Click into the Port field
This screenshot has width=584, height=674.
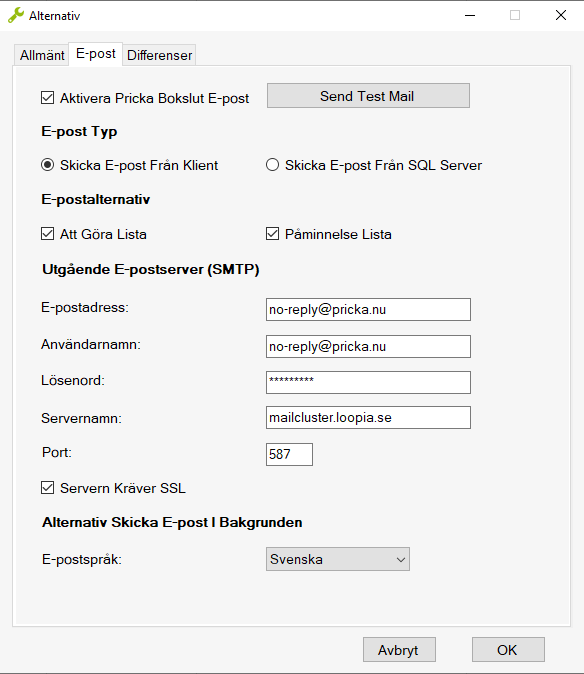coord(289,454)
